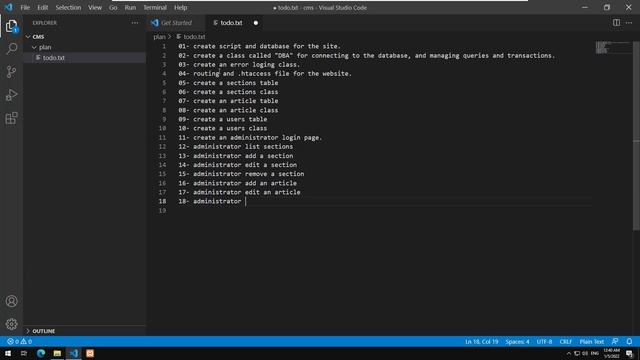Click the editor vertical scrollbar

click(636, 135)
